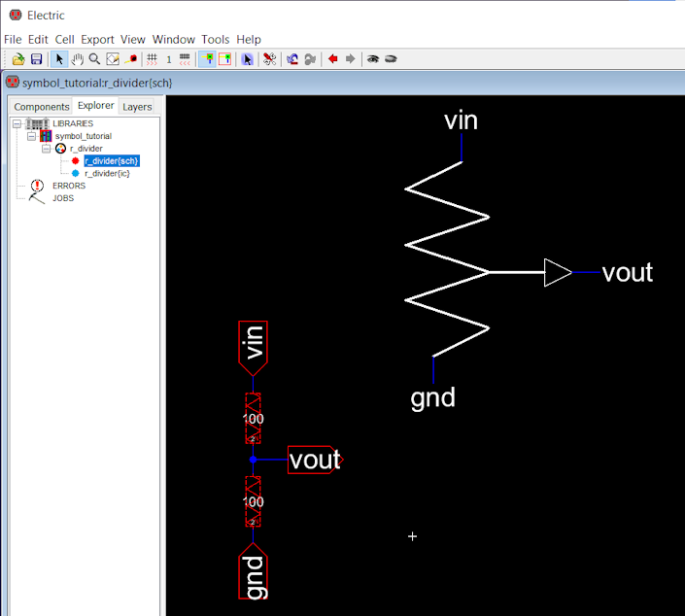Toggle Select Area mode icon

[225, 59]
